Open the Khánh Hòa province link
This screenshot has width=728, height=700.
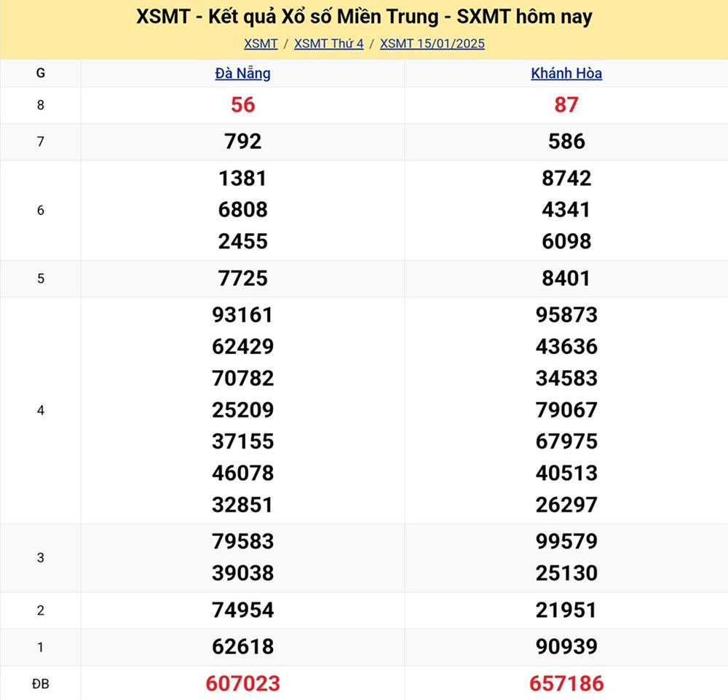coord(566,74)
